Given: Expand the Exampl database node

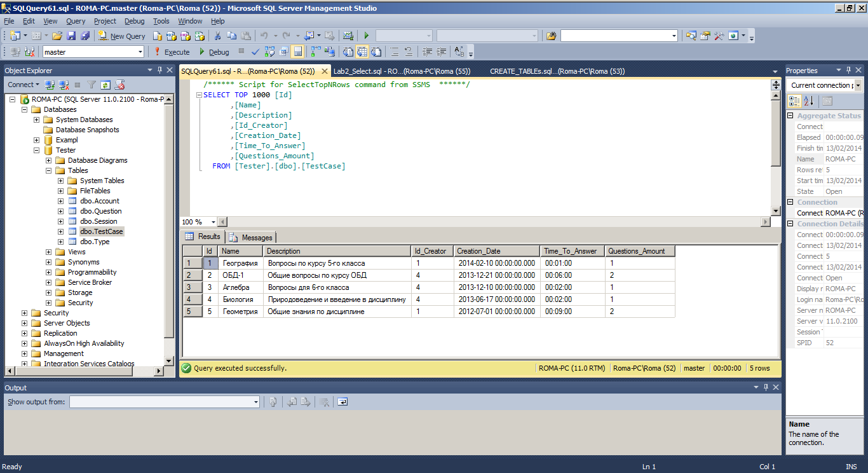Looking at the screenshot, I should click(x=37, y=140).
